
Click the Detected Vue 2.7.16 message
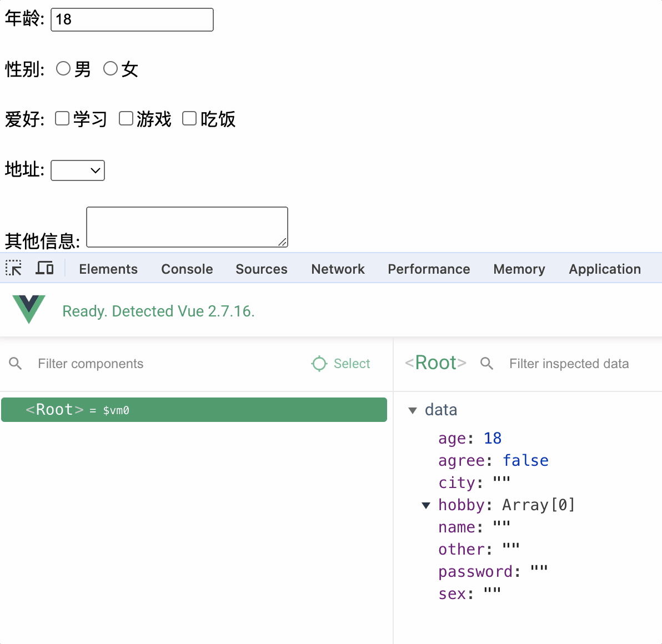point(158,311)
